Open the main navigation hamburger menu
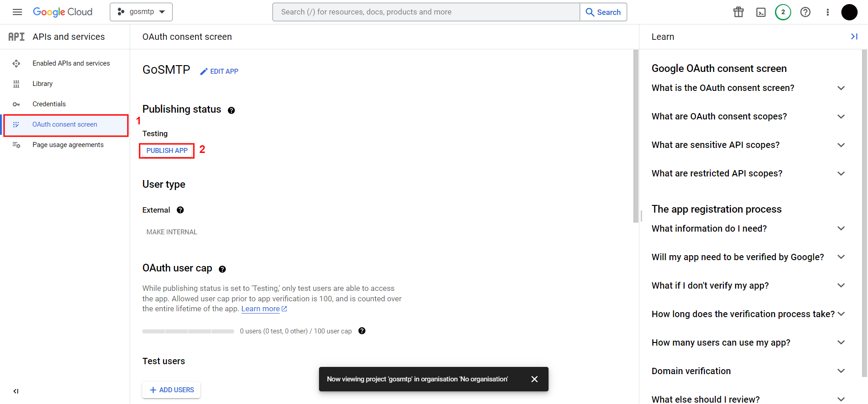This screenshot has width=868, height=404. (17, 12)
